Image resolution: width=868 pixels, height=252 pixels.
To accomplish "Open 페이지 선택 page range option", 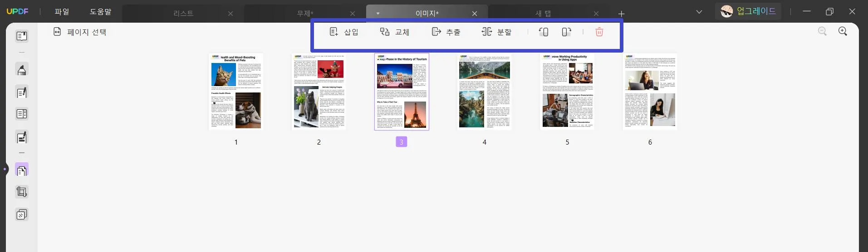I will click(80, 32).
